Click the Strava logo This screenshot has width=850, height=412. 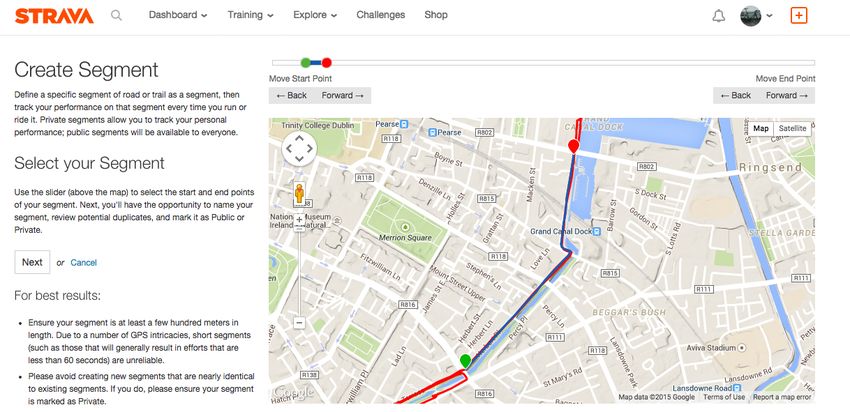pyautogui.click(x=54, y=16)
